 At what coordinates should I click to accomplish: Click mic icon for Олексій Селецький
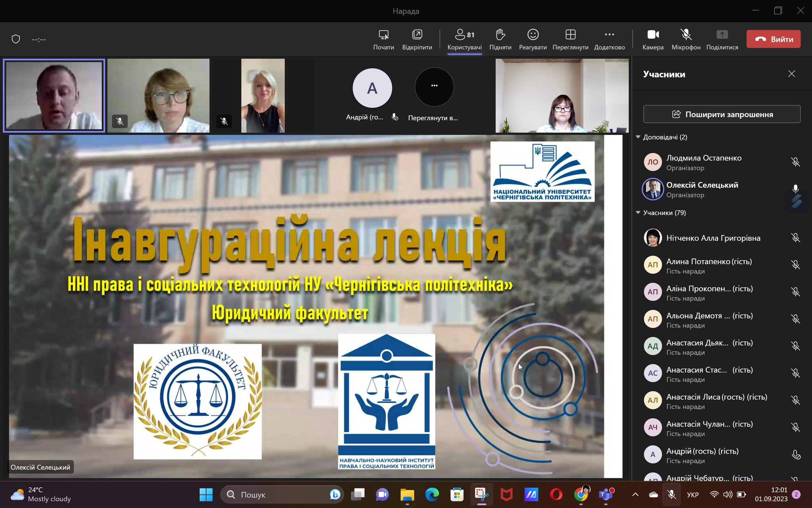pyautogui.click(x=795, y=189)
